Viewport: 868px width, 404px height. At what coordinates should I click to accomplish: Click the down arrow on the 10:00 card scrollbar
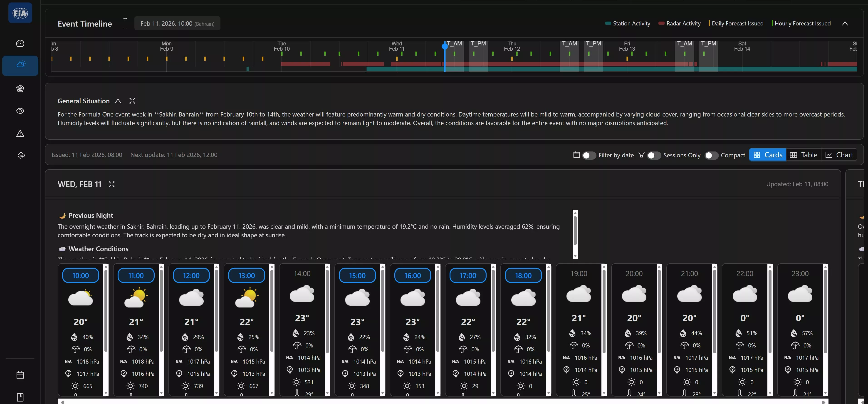(106, 393)
